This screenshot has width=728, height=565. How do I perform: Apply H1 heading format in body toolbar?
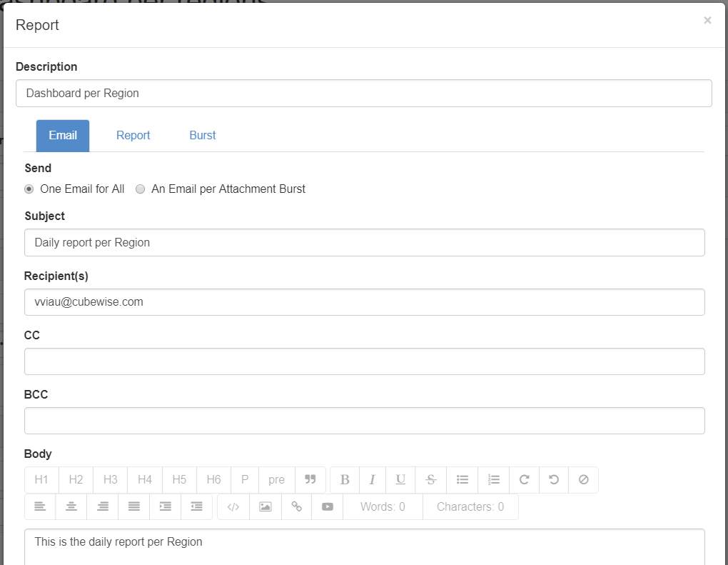41,479
